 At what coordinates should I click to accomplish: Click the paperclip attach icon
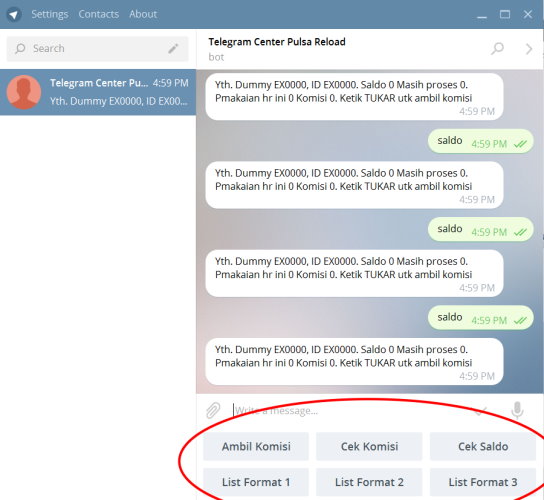click(213, 410)
